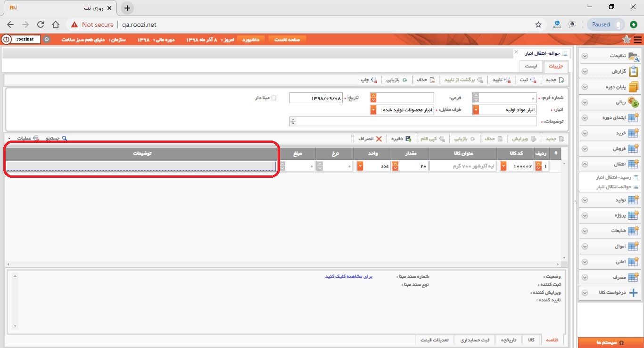This screenshot has width=644, height=348.
Task: Click the ذخیره save icon in grid toolbar
Action: point(408,139)
